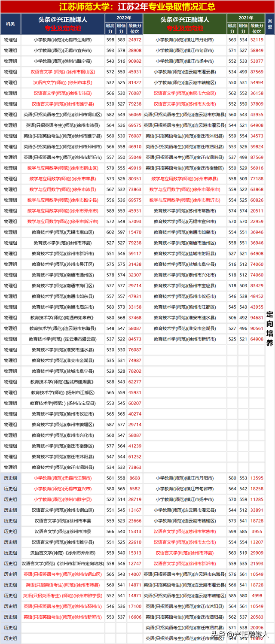Click rank value 16606
Image resolution: width=275 pixels, height=644 pixels.
pyautogui.click(x=135, y=617)
